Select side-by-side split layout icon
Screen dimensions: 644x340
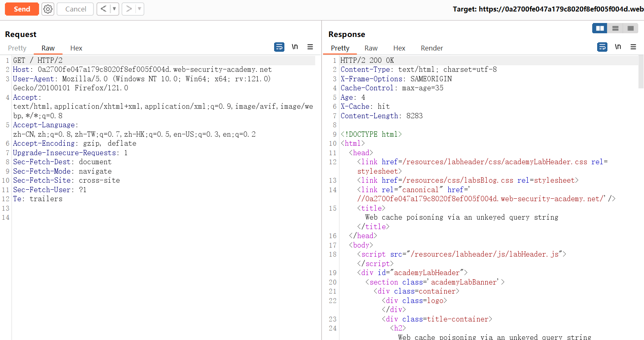[600, 28]
